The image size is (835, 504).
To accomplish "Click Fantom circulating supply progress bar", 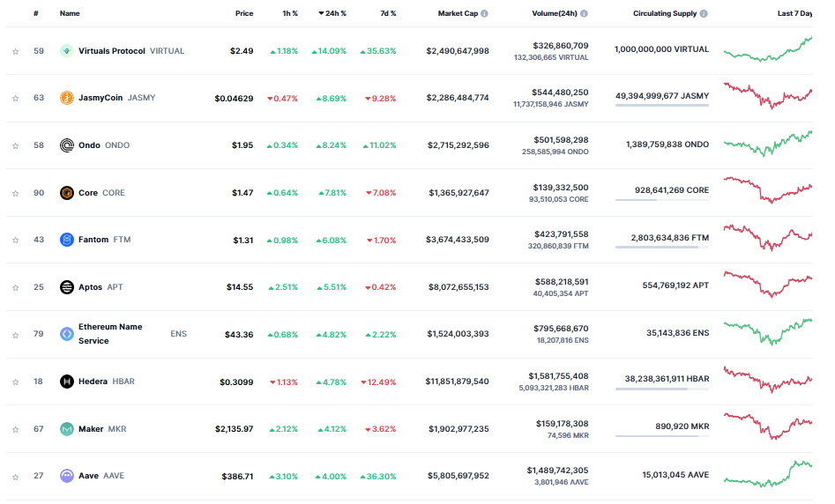I will 662,247.
